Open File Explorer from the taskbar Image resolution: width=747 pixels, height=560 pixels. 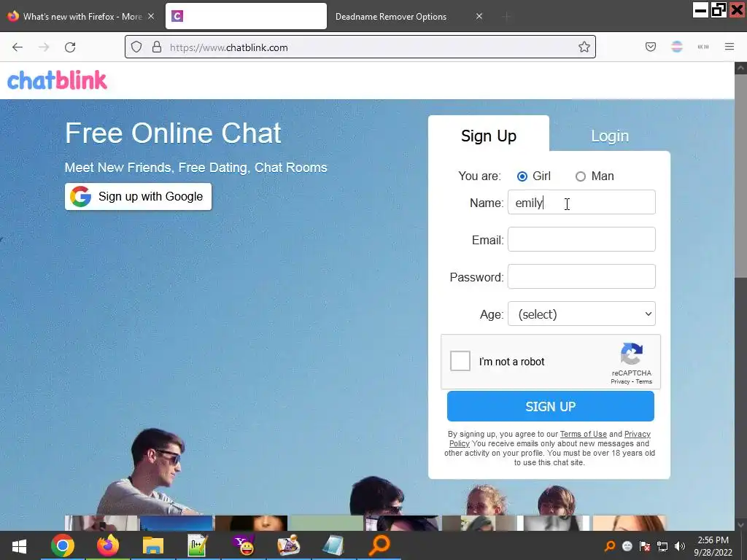[x=153, y=545]
